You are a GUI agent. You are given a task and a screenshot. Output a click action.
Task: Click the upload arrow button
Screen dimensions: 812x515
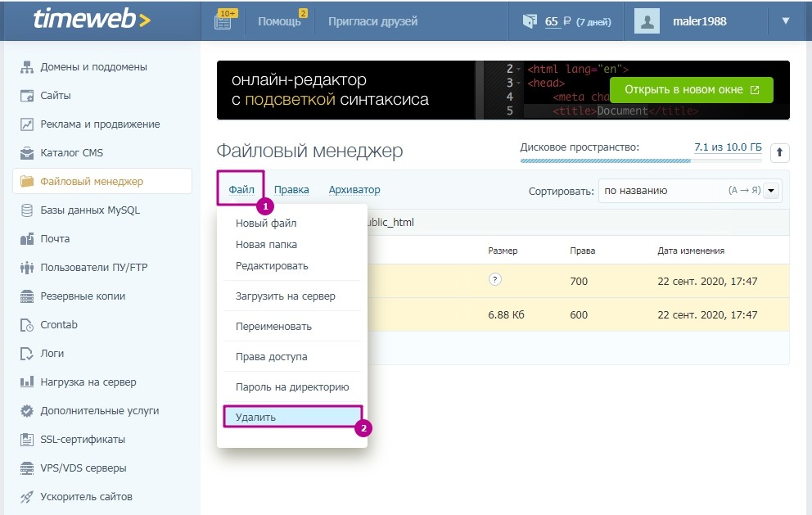tap(779, 153)
